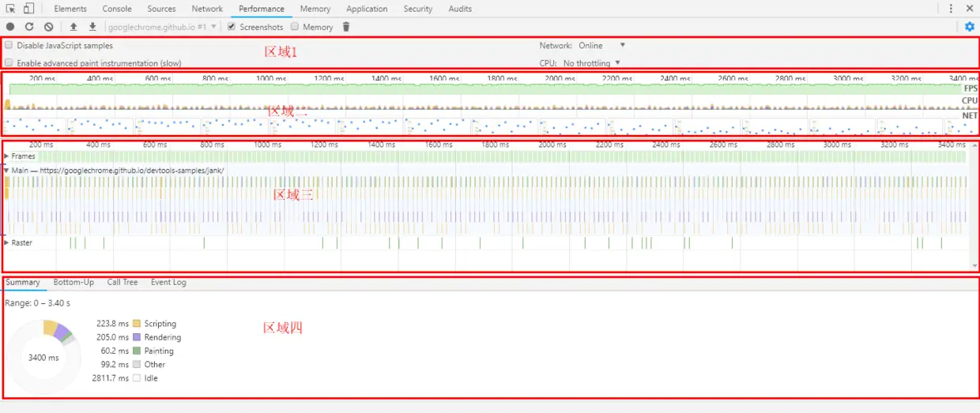980x413 pixels.
Task: Start recording with the record button
Action: (x=10, y=27)
